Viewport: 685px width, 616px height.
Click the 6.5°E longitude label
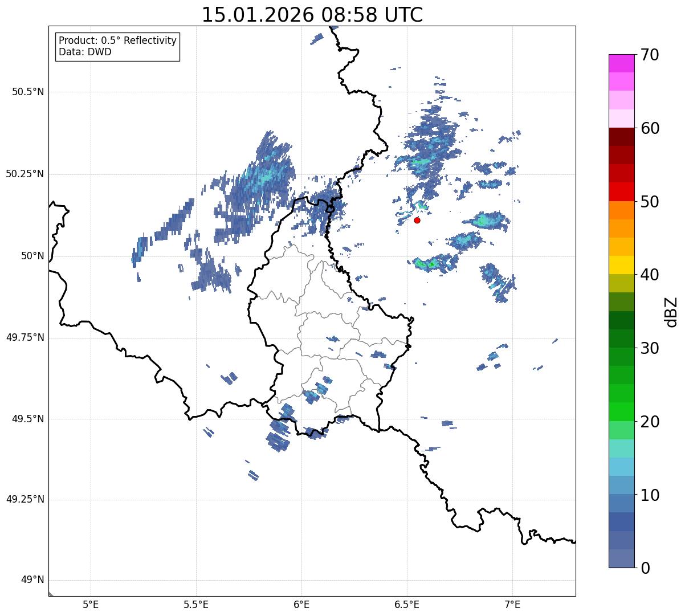pyautogui.click(x=407, y=604)
